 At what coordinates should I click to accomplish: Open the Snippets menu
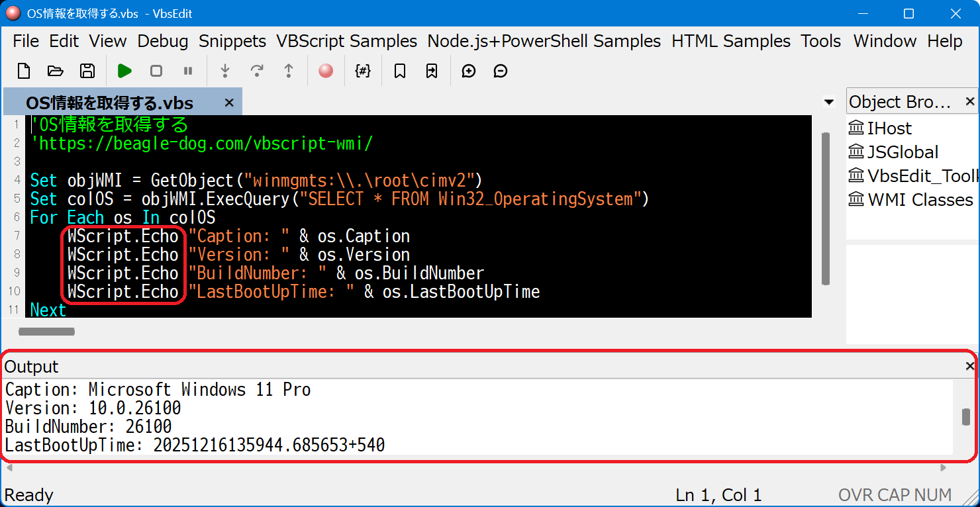tap(232, 41)
